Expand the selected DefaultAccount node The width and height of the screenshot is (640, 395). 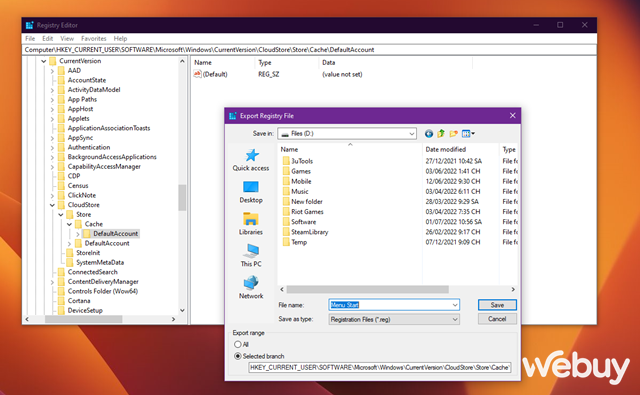point(78,234)
